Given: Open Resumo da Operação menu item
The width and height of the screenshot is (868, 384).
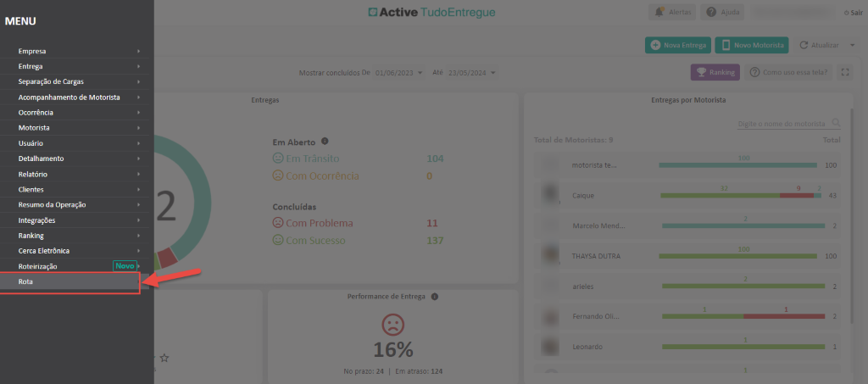Looking at the screenshot, I should 75,205.
